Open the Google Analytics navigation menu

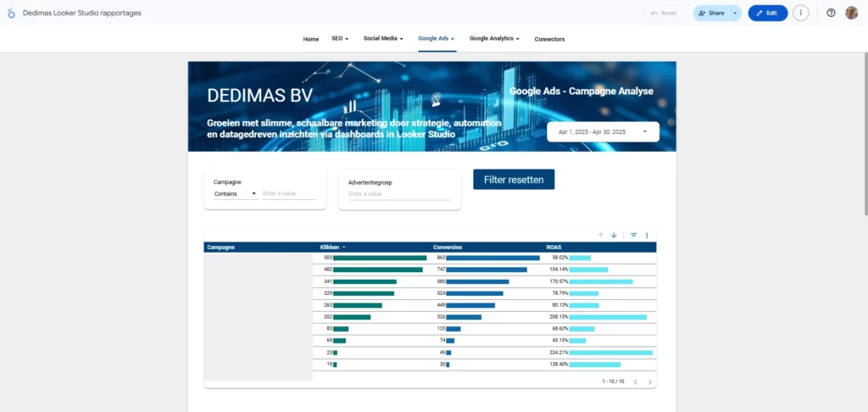(495, 39)
